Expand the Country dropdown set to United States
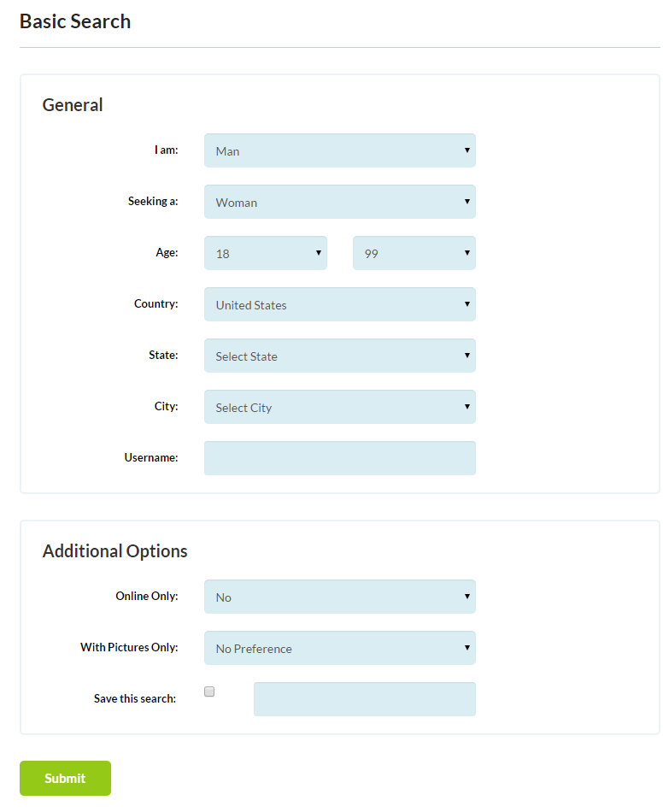 click(339, 304)
